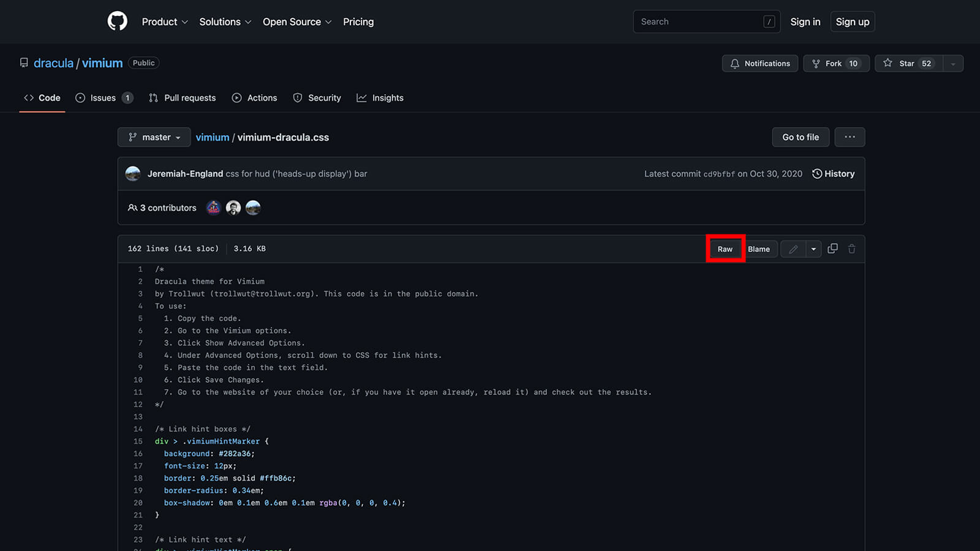This screenshot has height=551, width=980.
Task: Click the '162 lines (141 sloc)' text
Action: [173, 249]
